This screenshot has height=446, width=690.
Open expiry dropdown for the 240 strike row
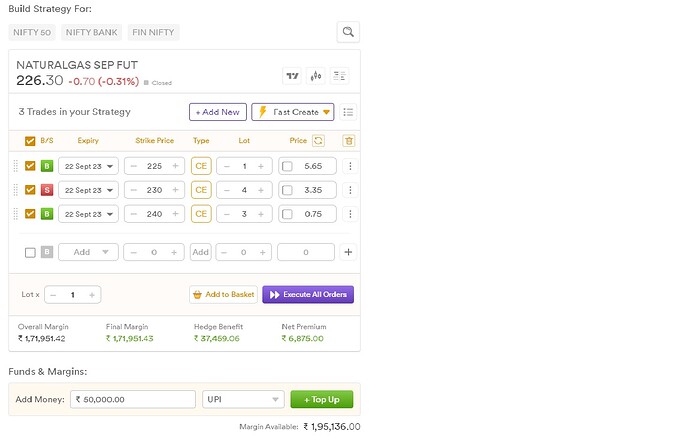[x=88, y=214]
